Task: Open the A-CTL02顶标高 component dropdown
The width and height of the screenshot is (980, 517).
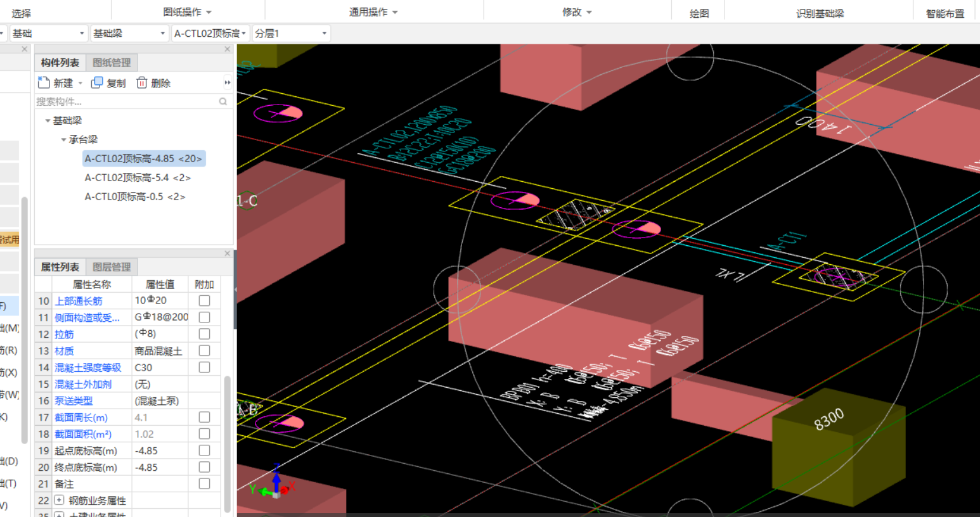Action: click(x=210, y=34)
